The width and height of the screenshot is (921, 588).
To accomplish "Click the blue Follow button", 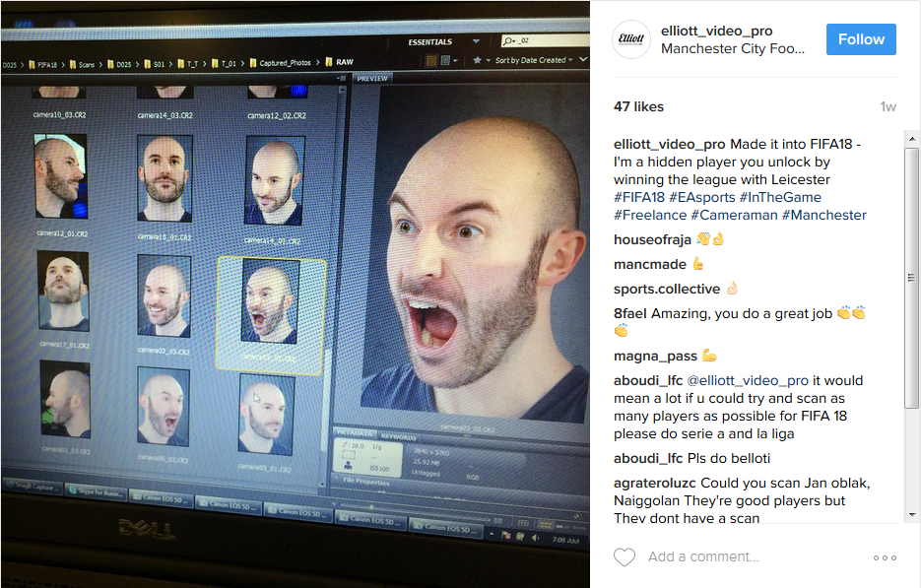I will (861, 39).
